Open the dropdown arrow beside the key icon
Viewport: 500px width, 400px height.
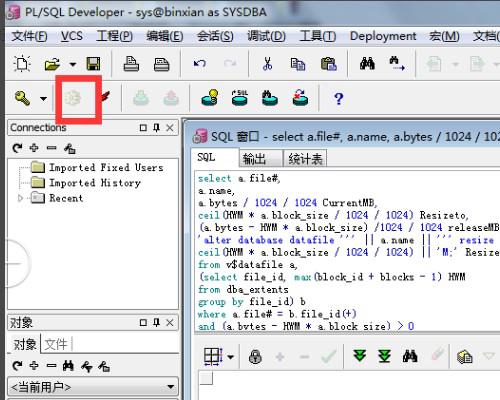(x=43, y=98)
